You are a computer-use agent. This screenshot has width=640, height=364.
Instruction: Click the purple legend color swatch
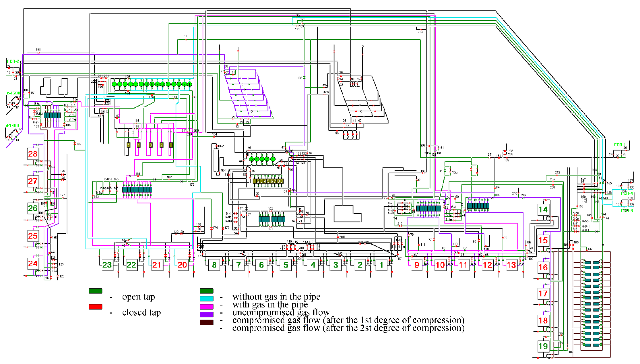(207, 314)
